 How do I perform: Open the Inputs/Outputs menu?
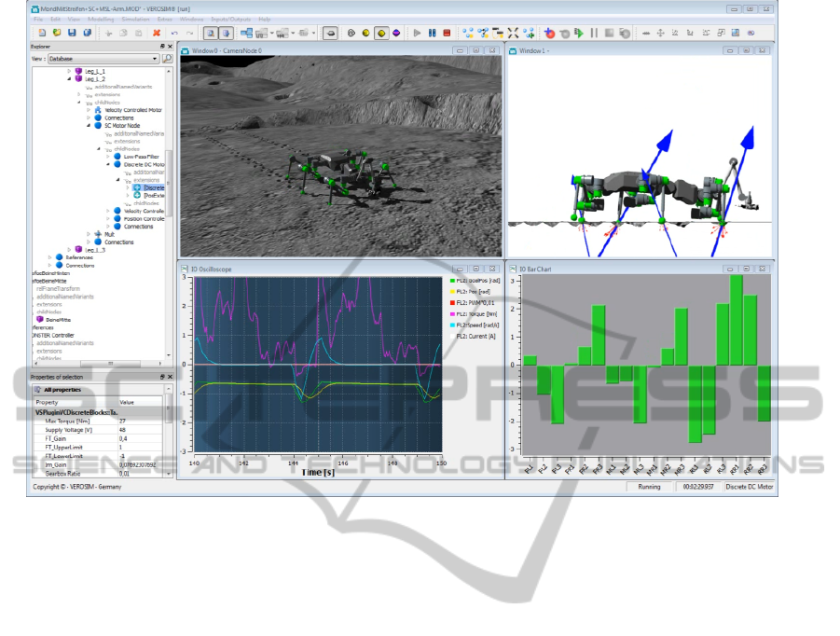(231, 19)
